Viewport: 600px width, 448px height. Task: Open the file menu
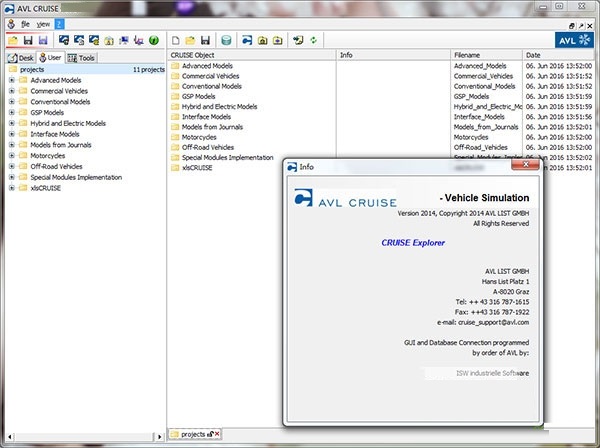coord(25,22)
